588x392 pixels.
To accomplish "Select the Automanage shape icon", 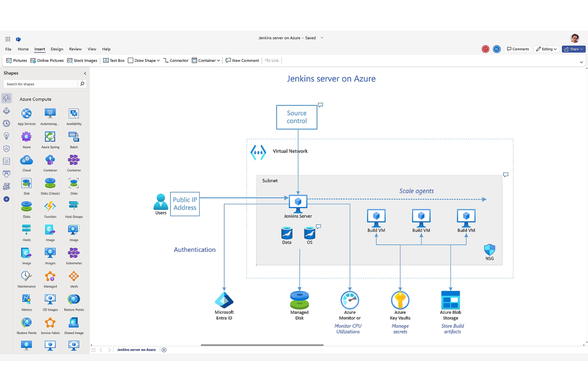I will (50, 114).
